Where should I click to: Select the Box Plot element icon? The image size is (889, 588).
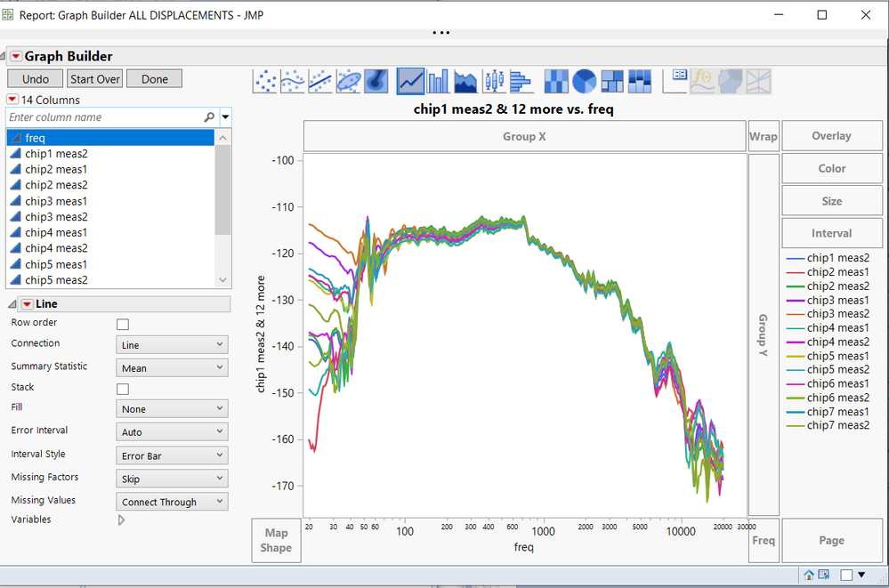pos(493,82)
